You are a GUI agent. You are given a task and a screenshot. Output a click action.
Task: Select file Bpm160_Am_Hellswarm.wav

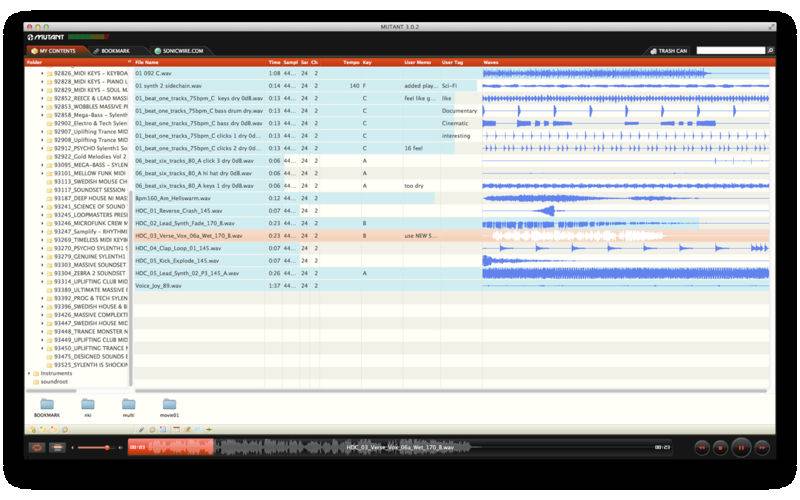pos(173,198)
